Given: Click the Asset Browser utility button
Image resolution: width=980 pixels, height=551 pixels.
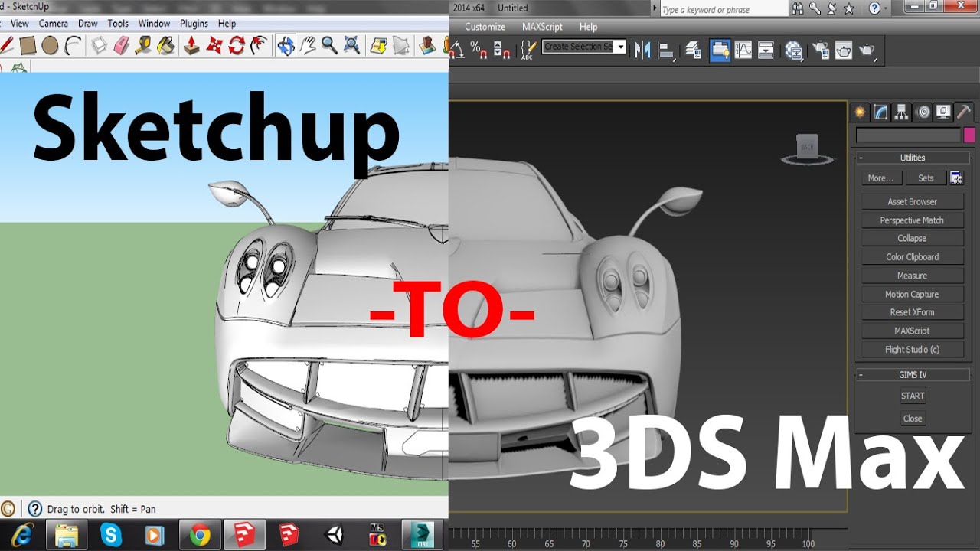Looking at the screenshot, I should (912, 202).
